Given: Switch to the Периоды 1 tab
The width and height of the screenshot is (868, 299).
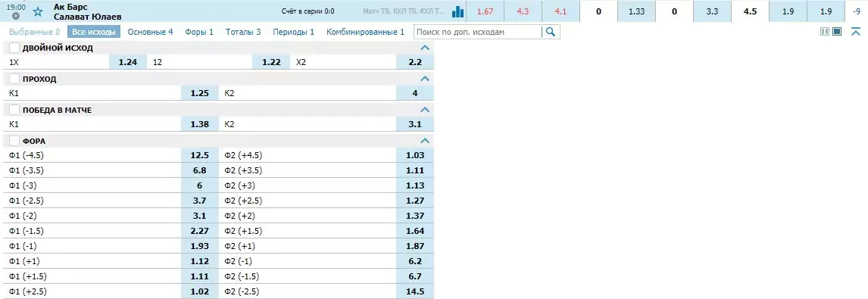Looking at the screenshot, I should [293, 32].
